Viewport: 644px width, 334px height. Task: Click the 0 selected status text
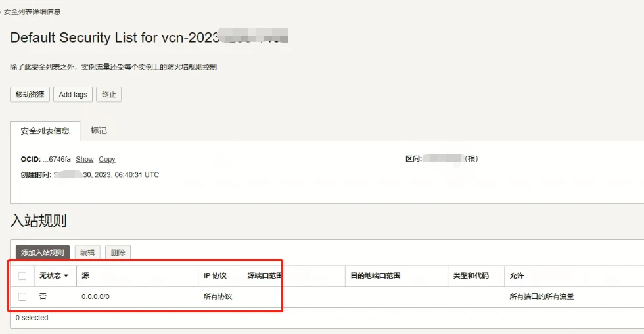tap(32, 318)
